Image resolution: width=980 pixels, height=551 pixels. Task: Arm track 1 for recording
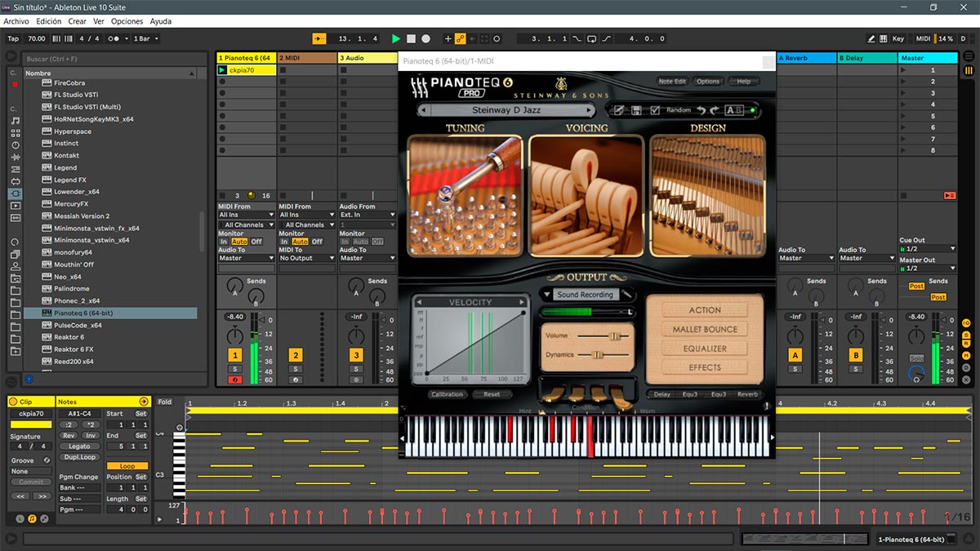click(235, 380)
